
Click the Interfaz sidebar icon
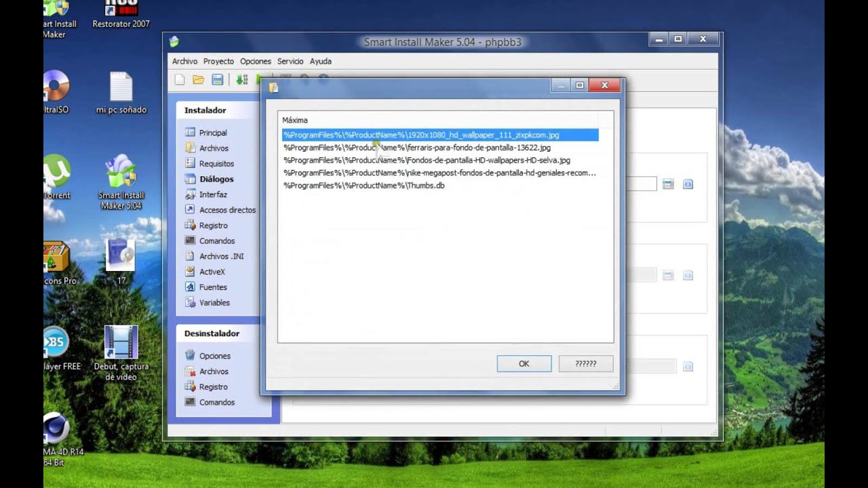(x=191, y=195)
